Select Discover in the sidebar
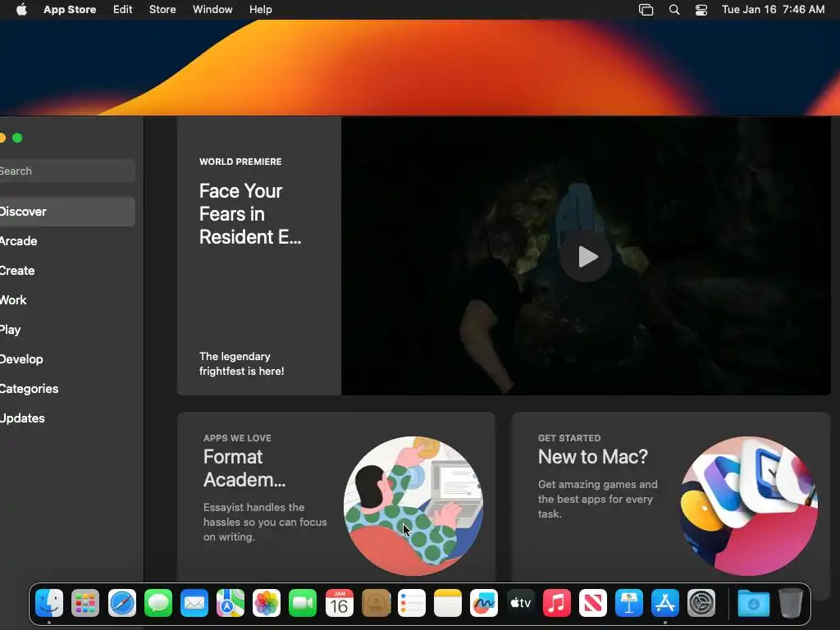 (x=67, y=212)
